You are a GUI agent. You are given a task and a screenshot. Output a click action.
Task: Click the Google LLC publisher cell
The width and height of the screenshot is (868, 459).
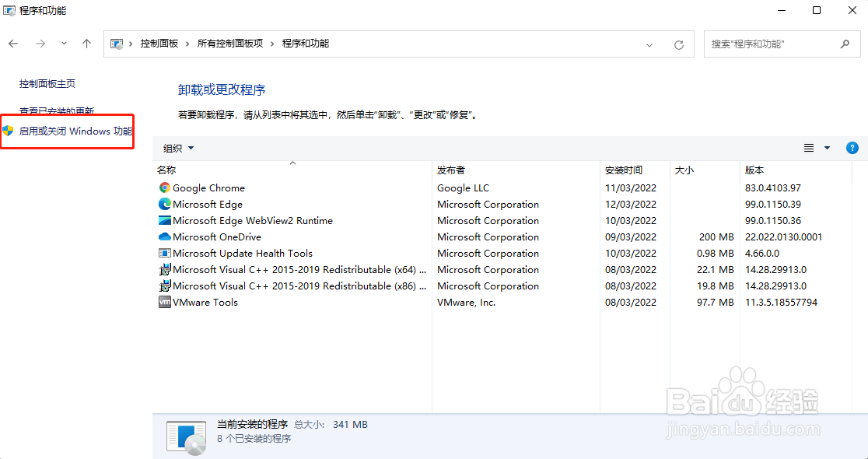[x=464, y=188]
